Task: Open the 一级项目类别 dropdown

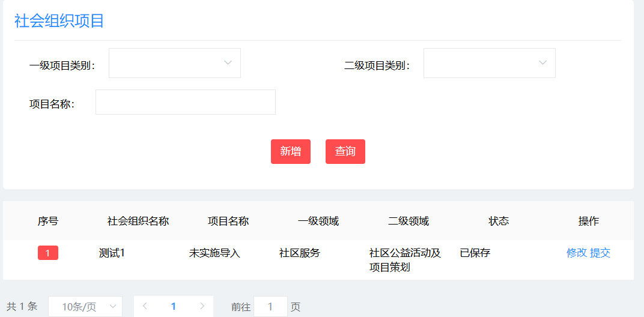Action: pyautogui.click(x=175, y=63)
